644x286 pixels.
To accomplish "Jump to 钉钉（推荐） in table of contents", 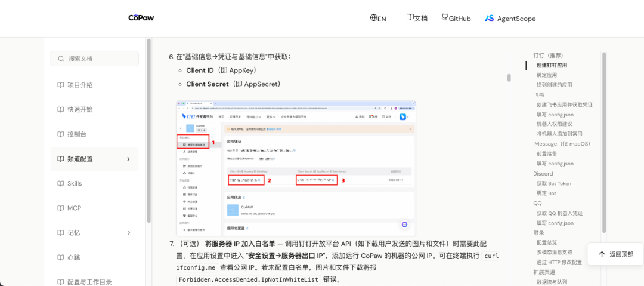I will 548,55.
